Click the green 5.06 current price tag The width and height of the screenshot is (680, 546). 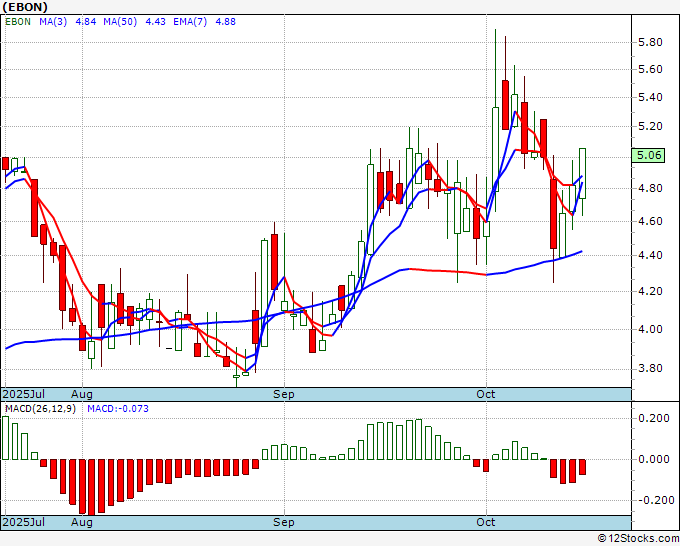coord(650,155)
